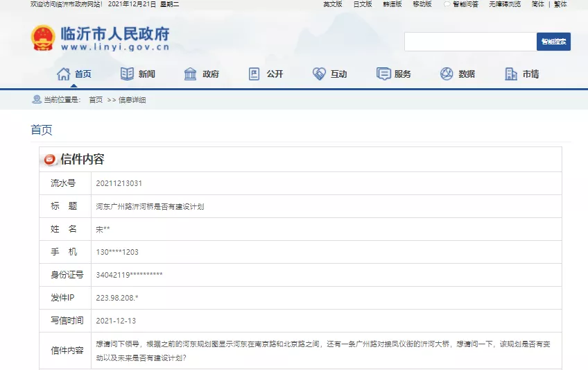
Task: Click the 姓名 row label
Action: pyautogui.click(x=64, y=229)
